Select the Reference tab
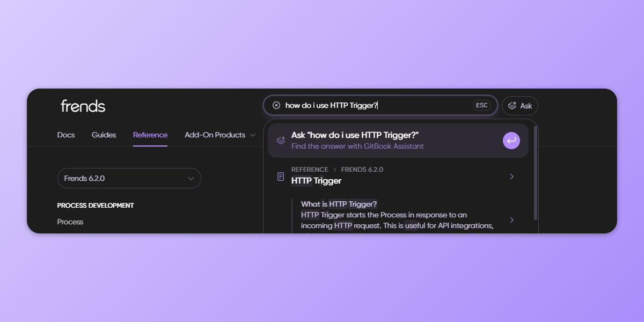The height and width of the screenshot is (322, 644). point(150,135)
